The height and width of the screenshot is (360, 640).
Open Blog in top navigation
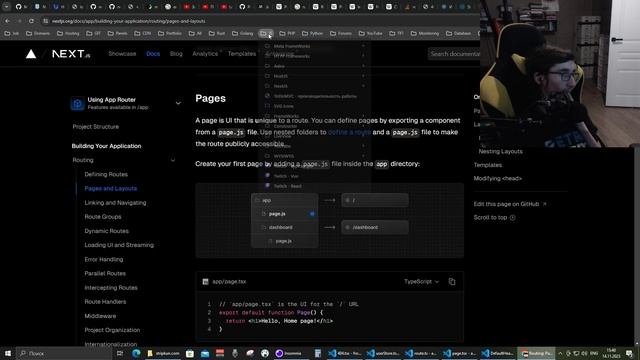point(176,54)
